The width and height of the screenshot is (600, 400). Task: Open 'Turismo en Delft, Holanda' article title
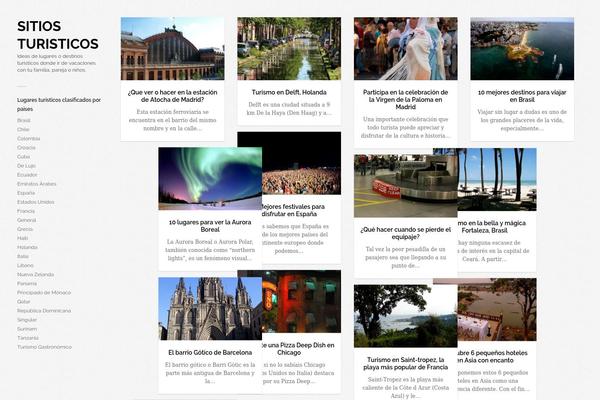coord(289,92)
